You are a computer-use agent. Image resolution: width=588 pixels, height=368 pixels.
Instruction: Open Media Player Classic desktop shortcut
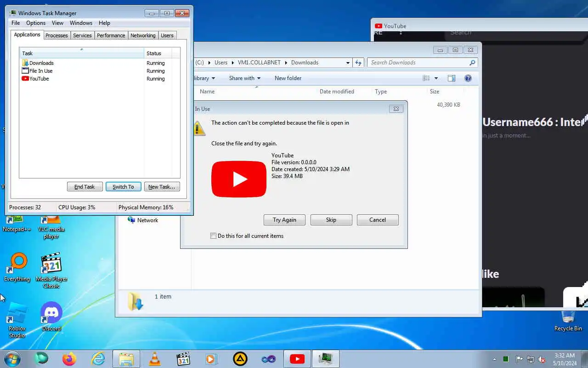51,270
